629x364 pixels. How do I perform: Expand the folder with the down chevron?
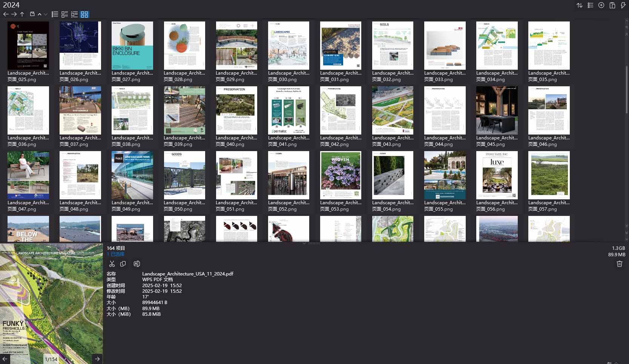[46, 14]
